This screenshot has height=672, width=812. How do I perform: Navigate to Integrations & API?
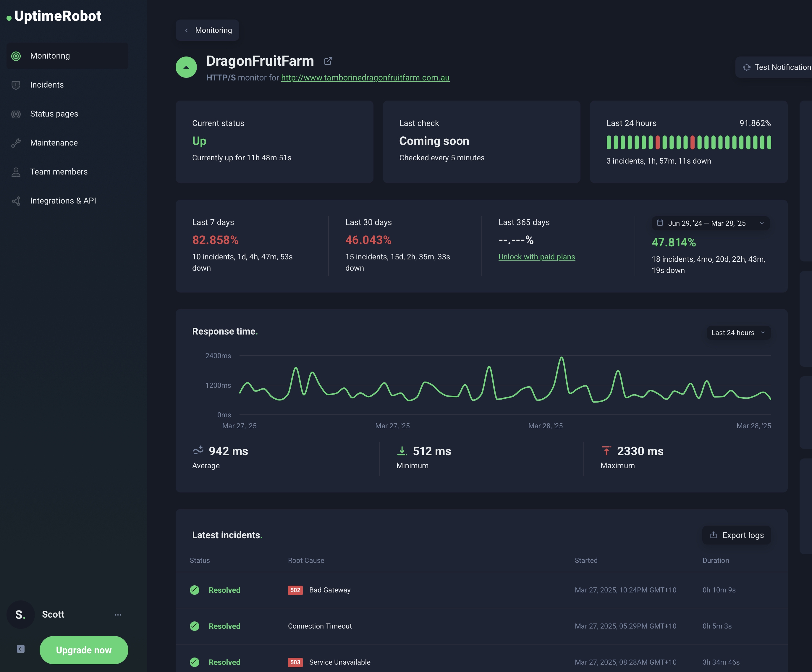pyautogui.click(x=67, y=201)
